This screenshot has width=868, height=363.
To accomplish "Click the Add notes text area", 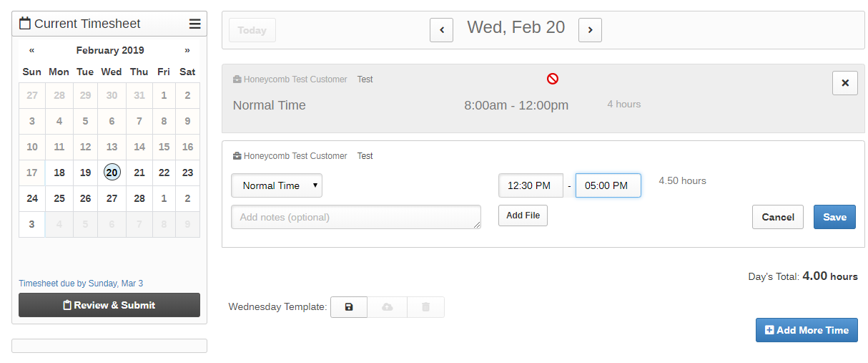I will coord(355,217).
